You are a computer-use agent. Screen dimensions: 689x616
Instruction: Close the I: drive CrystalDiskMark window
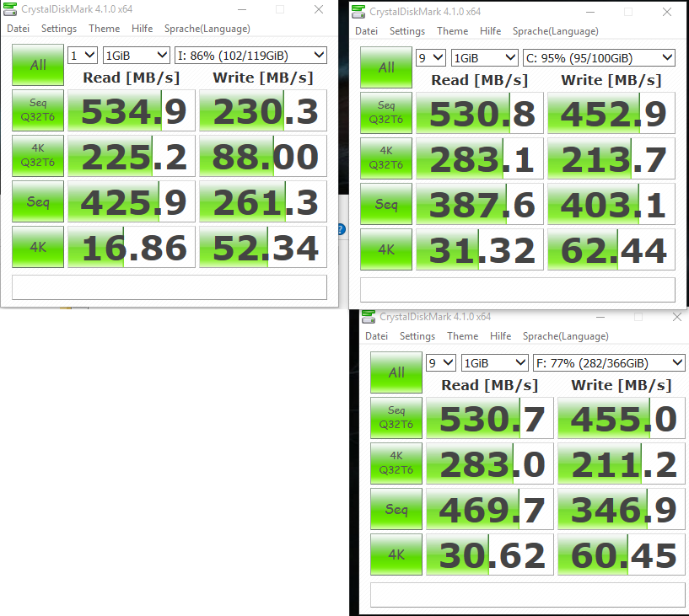[319, 9]
